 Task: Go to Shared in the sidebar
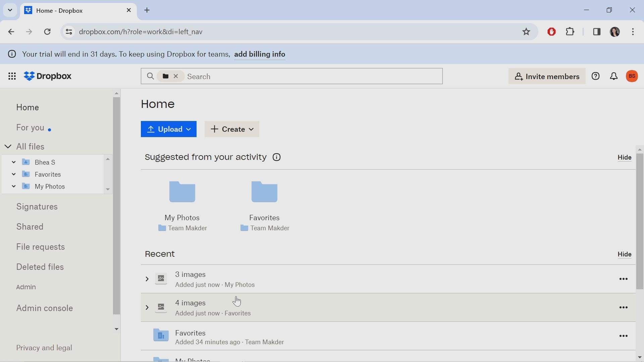click(x=30, y=227)
